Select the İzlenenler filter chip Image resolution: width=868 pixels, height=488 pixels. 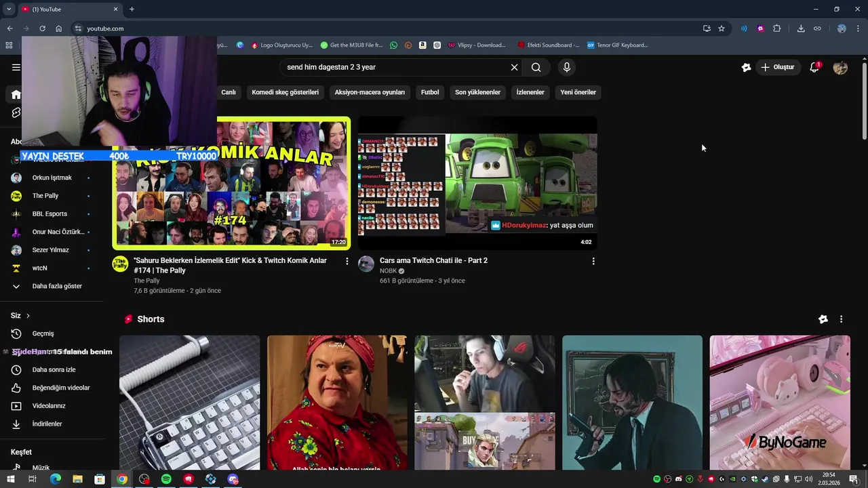[x=530, y=92]
